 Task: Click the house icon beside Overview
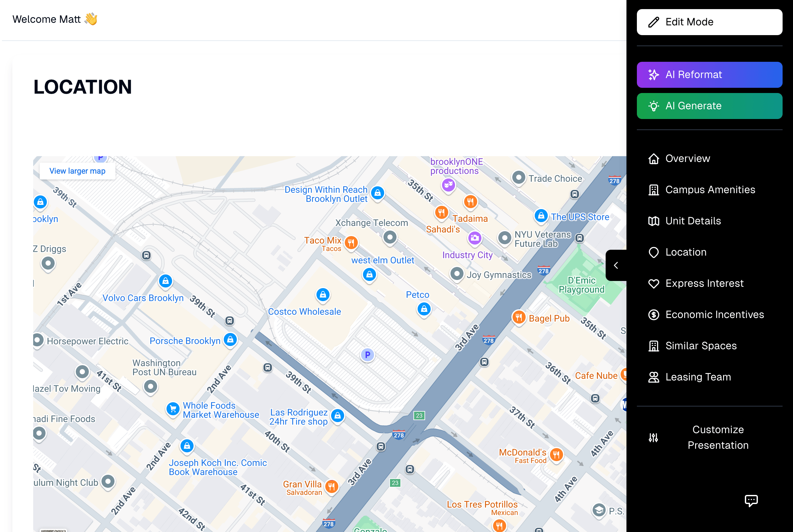pos(653,158)
